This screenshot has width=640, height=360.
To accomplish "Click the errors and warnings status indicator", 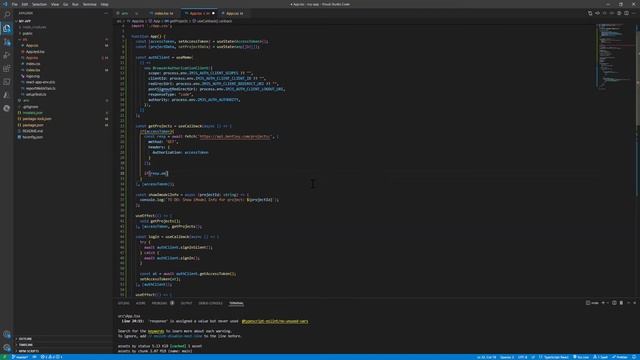I will (x=51, y=357).
